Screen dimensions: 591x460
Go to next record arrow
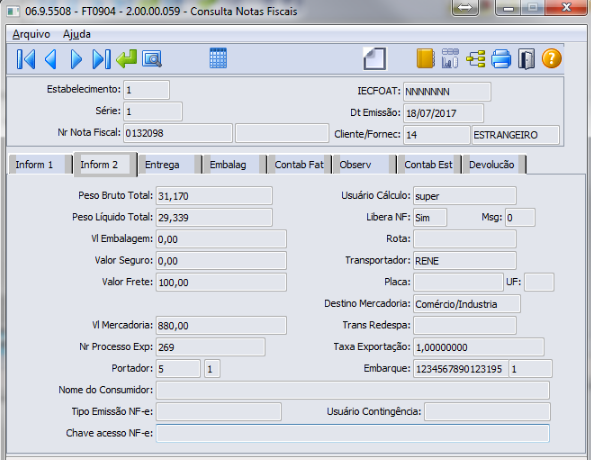[77, 59]
